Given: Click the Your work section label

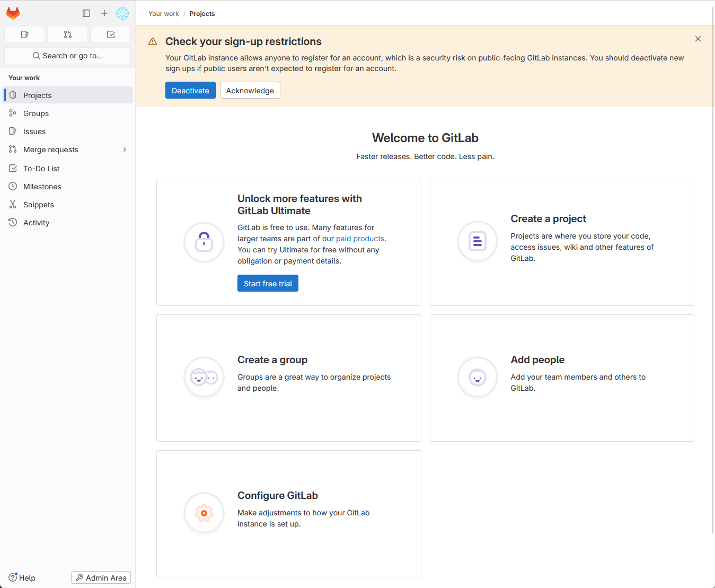Looking at the screenshot, I should (x=24, y=78).
